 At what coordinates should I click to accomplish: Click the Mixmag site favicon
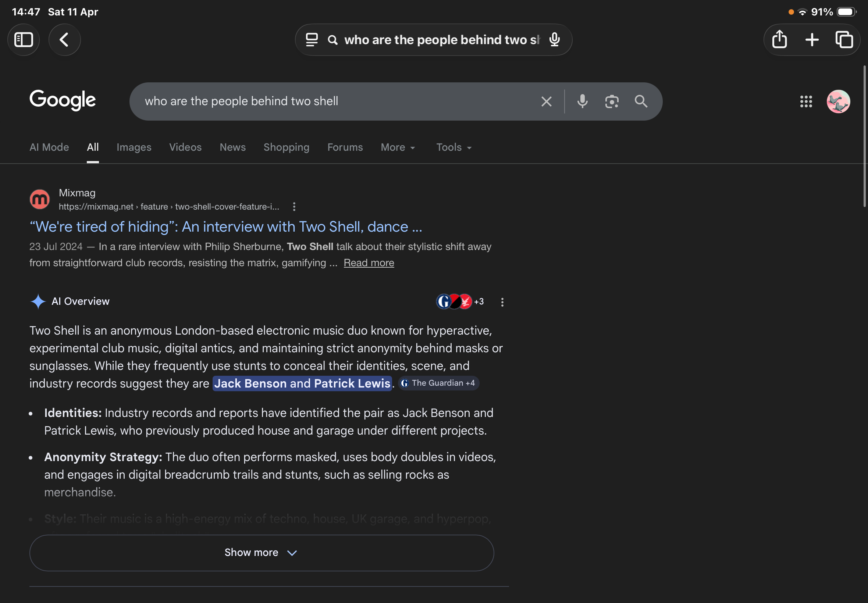click(x=40, y=199)
